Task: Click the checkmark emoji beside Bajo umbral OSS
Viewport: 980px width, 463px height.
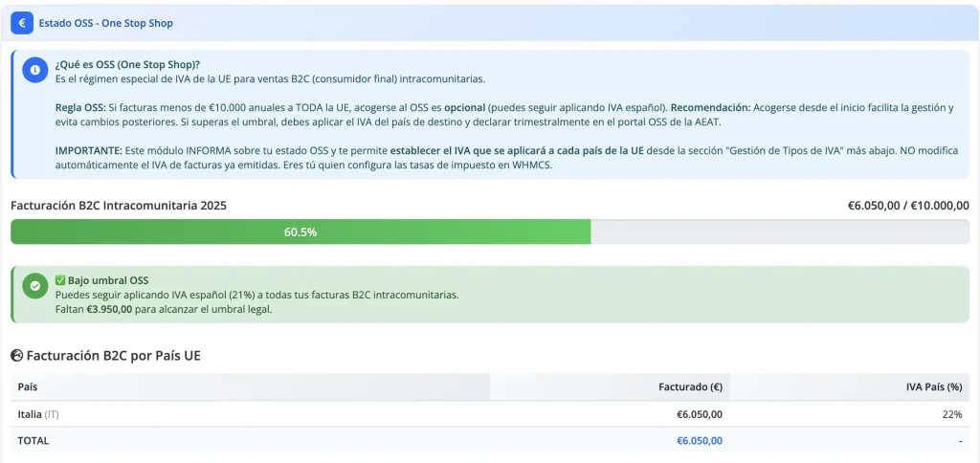Action: 60,280
